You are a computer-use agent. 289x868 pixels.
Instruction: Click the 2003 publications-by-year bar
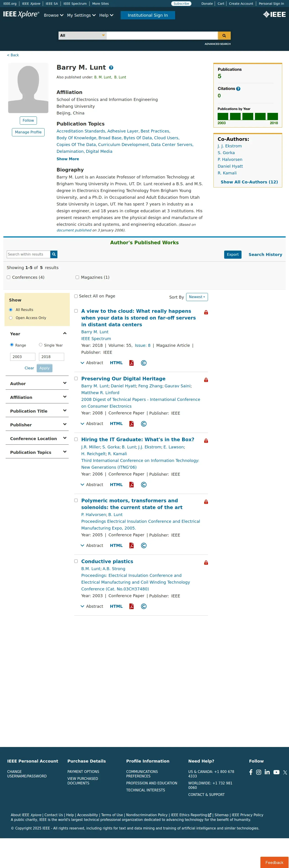[223, 116]
